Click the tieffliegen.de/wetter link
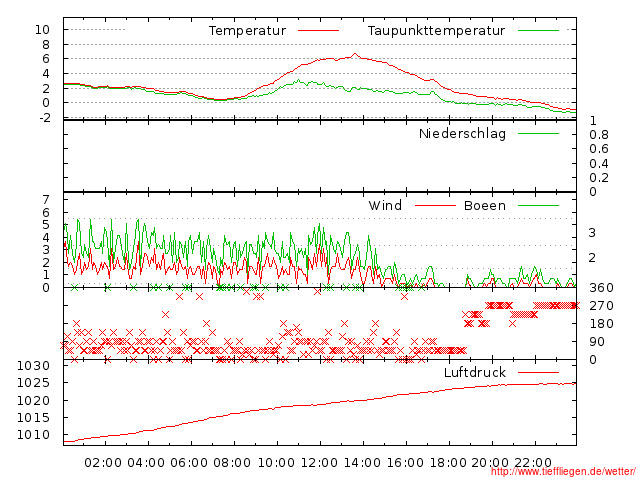This screenshot has height=480, width=640. pyautogui.click(x=563, y=472)
